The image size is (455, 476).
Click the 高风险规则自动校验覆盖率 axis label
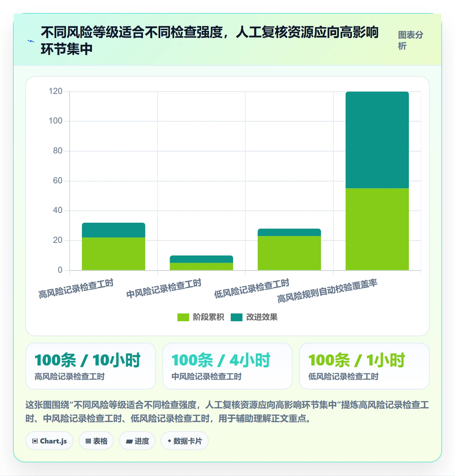pyautogui.click(x=327, y=291)
